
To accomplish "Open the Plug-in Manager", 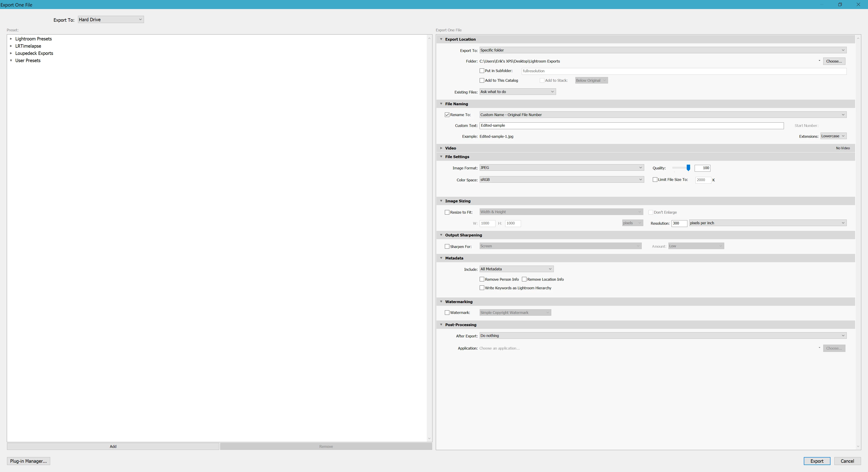I will pos(28,461).
